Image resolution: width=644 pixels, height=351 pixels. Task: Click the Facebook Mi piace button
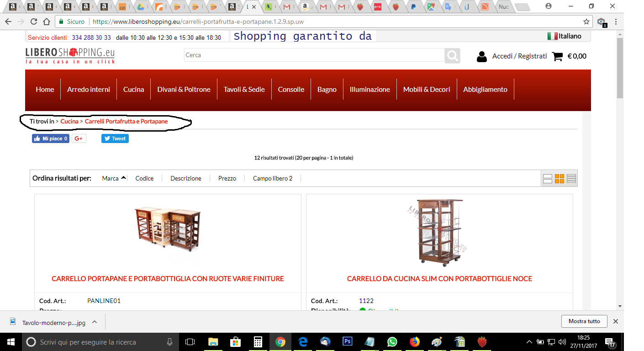[x=51, y=138]
